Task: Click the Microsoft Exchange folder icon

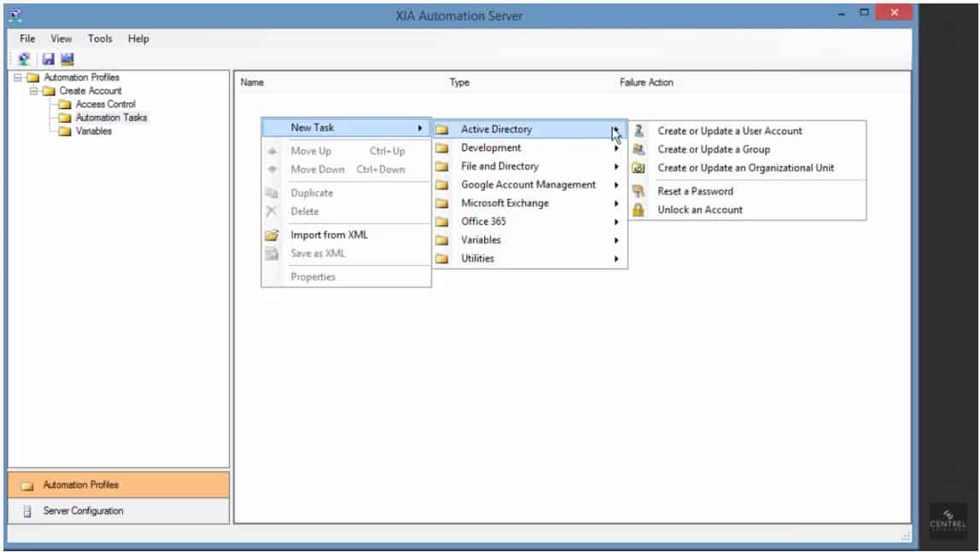Action: 442,203
